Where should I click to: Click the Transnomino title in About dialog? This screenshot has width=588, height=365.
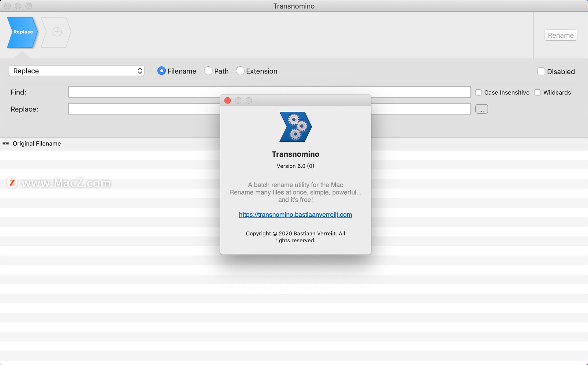[x=296, y=154]
